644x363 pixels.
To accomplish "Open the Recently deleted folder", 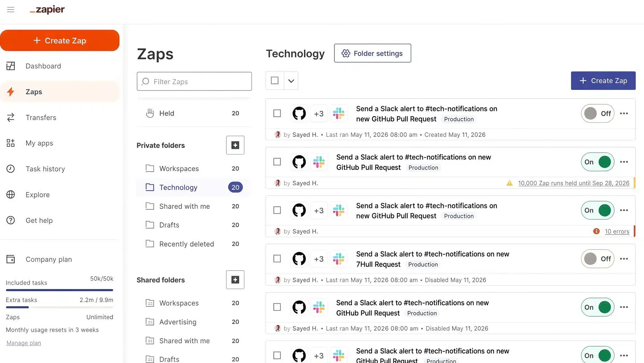I will click(x=194, y=244).
